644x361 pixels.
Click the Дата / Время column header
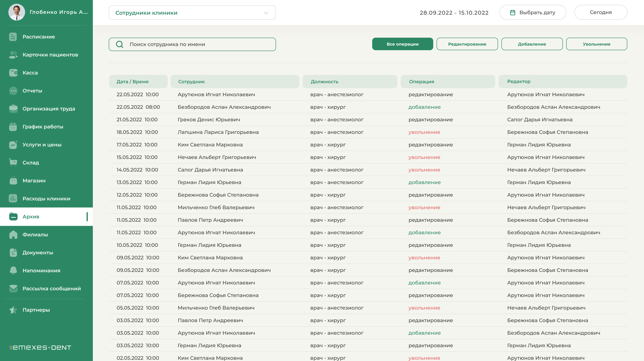point(138,82)
